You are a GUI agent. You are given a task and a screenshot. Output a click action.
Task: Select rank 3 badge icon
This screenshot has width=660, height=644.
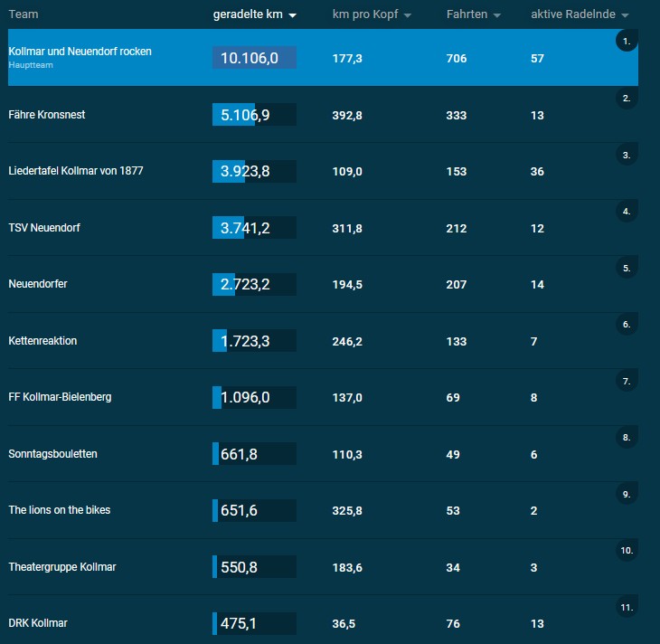point(627,155)
